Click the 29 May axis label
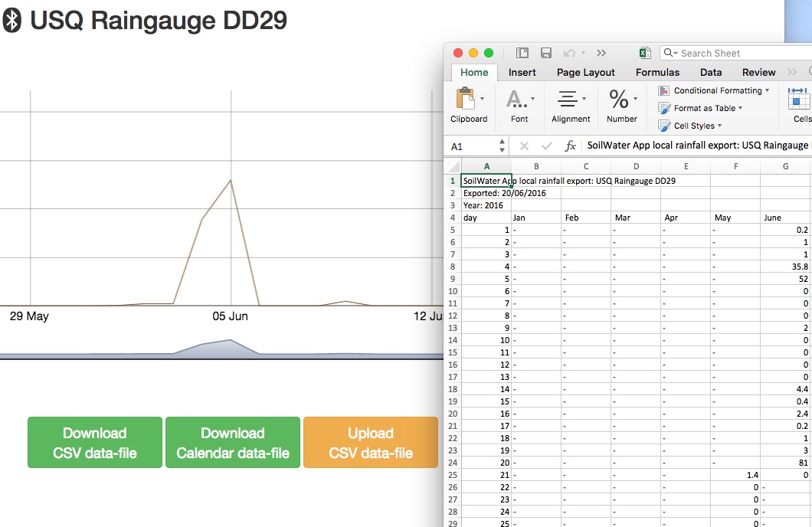This screenshot has height=527, width=812. tap(29, 316)
